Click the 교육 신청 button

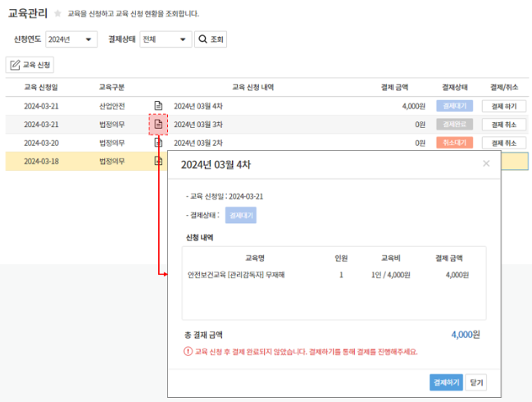click(30, 65)
